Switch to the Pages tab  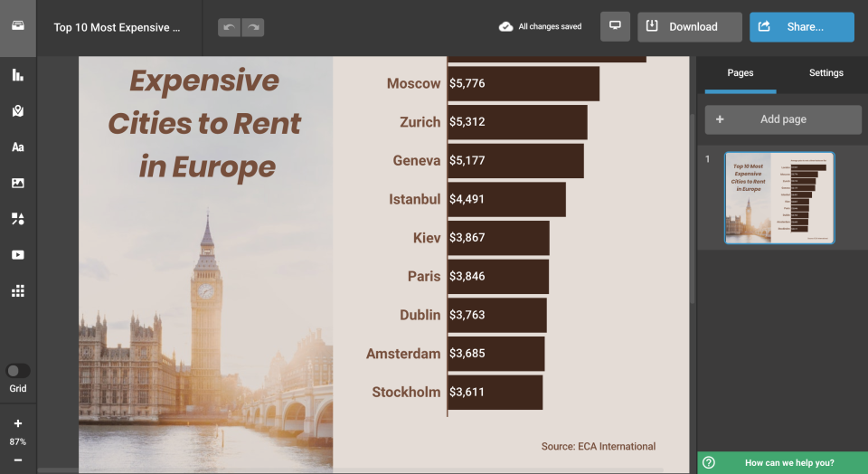click(741, 72)
